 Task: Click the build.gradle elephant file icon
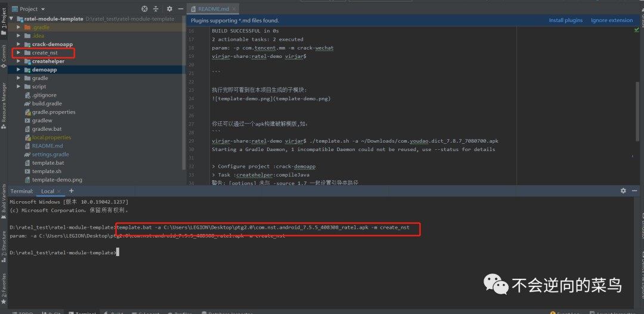(27, 103)
